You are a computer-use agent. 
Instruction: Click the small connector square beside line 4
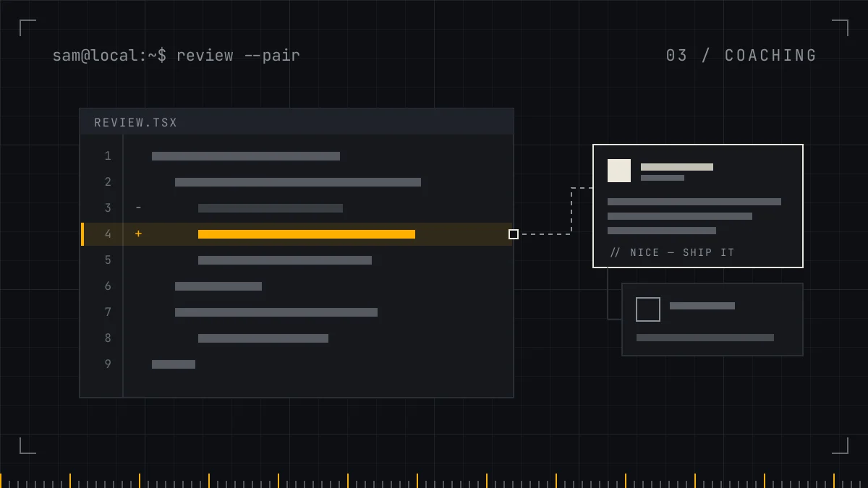point(514,234)
